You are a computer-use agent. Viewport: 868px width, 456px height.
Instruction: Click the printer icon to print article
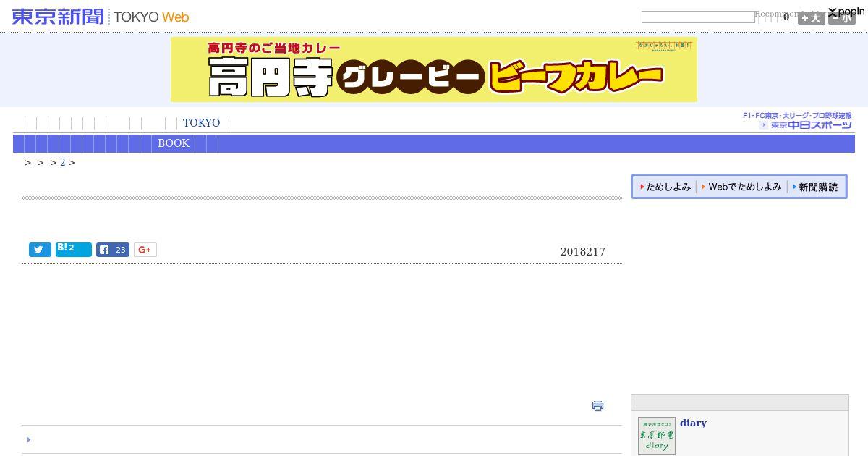(x=597, y=406)
